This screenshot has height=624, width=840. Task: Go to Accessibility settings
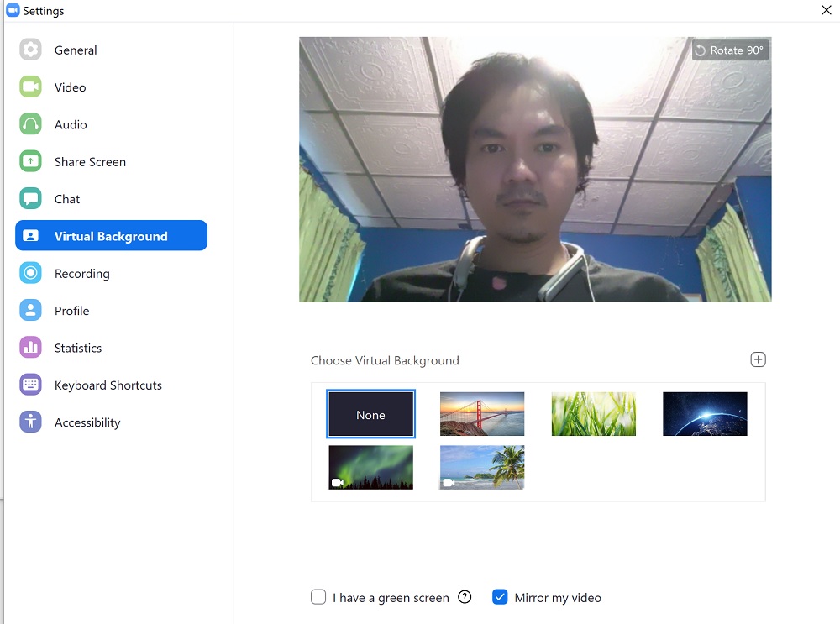click(111, 422)
